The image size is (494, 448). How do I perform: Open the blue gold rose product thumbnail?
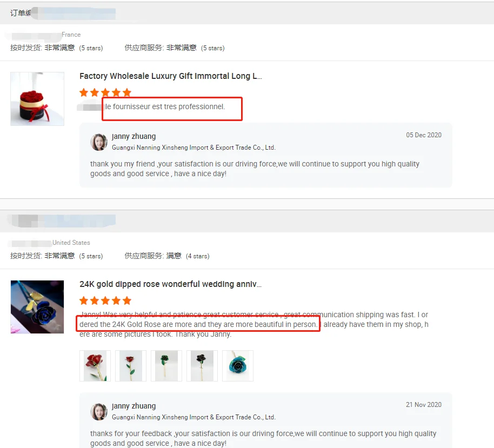[x=37, y=307]
